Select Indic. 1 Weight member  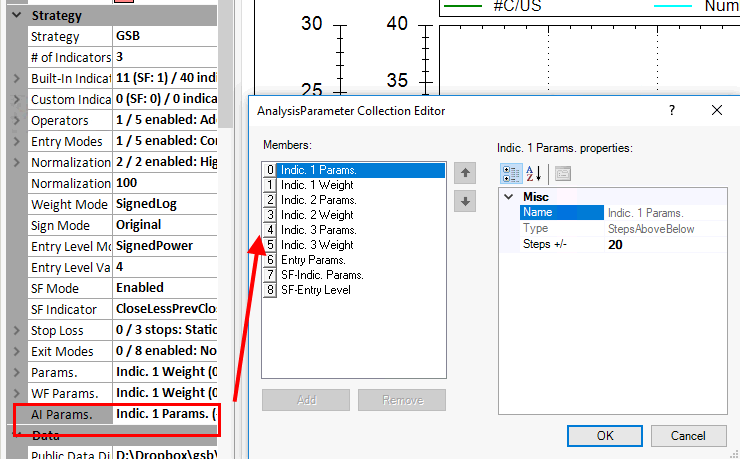click(316, 185)
